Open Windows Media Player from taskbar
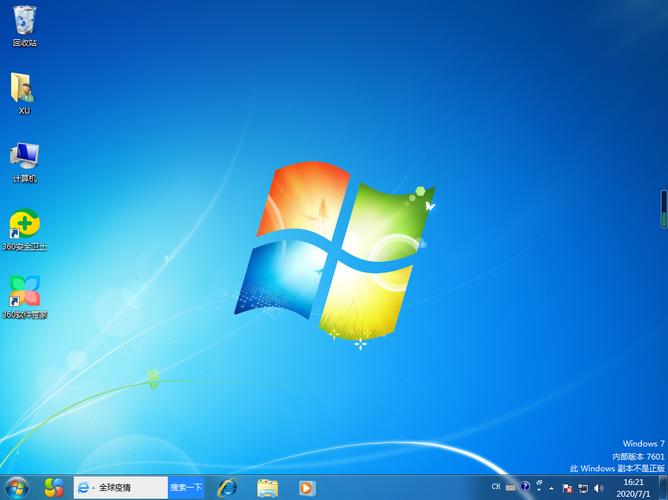 click(307, 487)
